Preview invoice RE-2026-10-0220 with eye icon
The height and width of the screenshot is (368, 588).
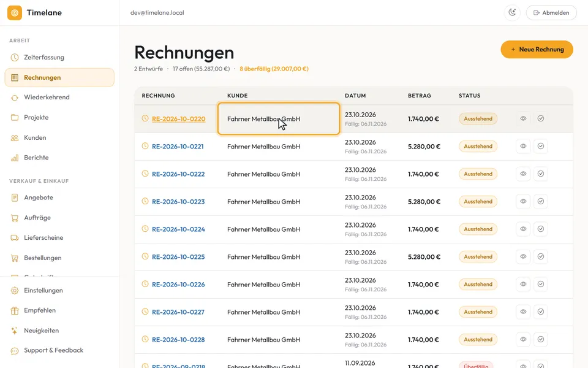tap(523, 118)
